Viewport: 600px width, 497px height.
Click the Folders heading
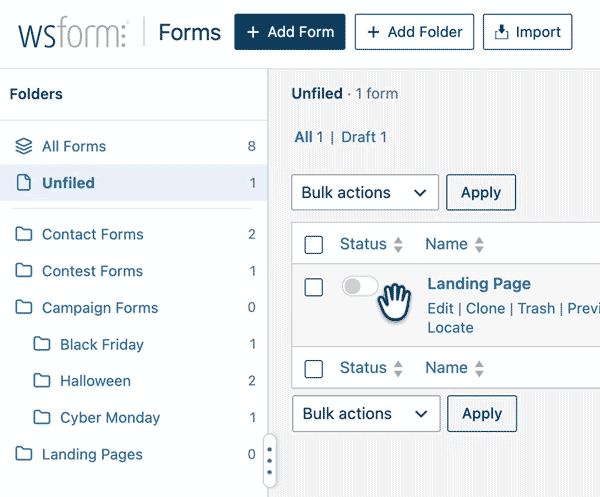tap(36, 94)
